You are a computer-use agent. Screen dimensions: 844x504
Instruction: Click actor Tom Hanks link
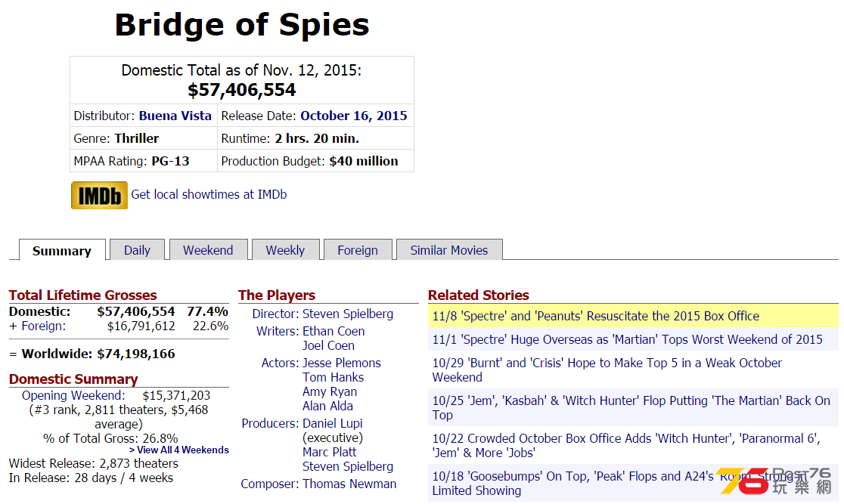(334, 378)
